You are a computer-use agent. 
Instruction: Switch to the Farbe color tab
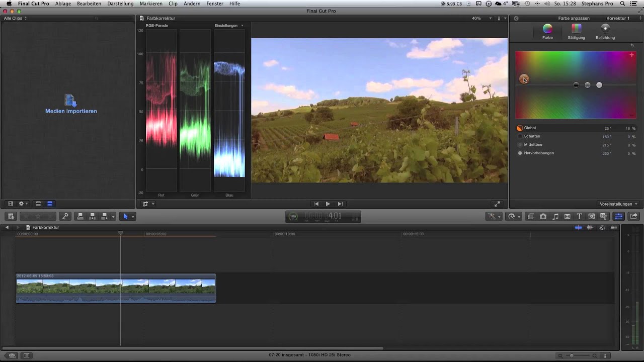coord(547,31)
